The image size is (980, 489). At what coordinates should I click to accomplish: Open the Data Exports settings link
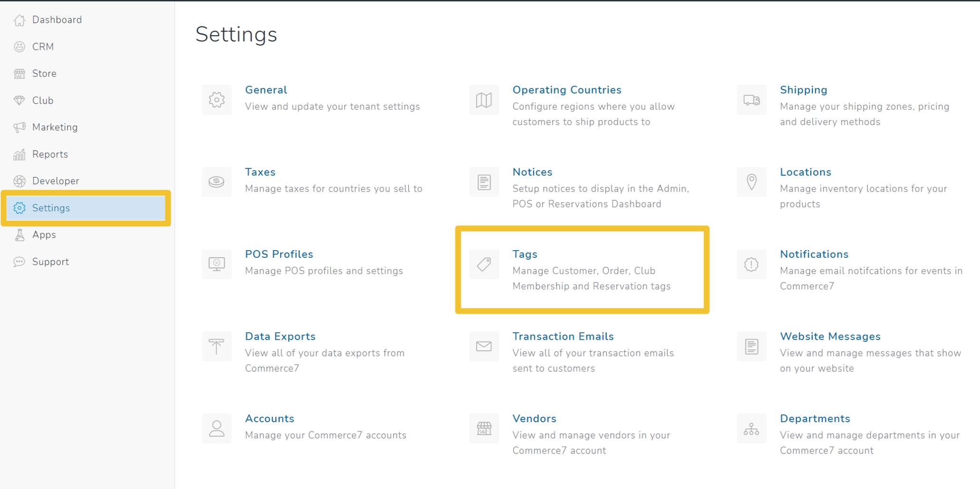(x=280, y=336)
